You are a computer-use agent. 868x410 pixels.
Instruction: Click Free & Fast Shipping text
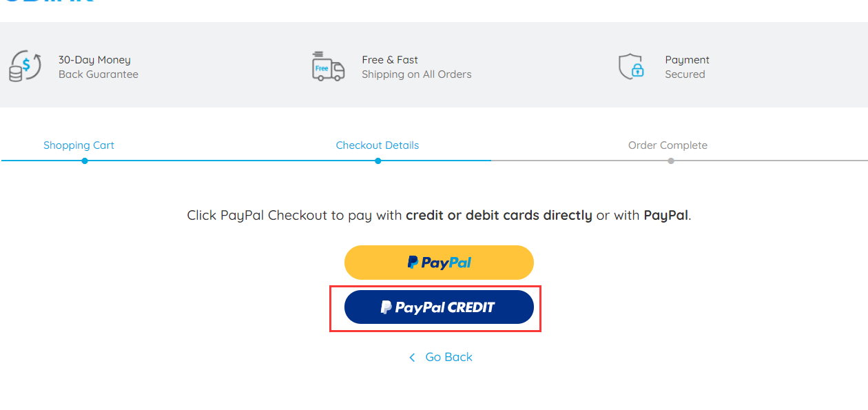point(417,67)
